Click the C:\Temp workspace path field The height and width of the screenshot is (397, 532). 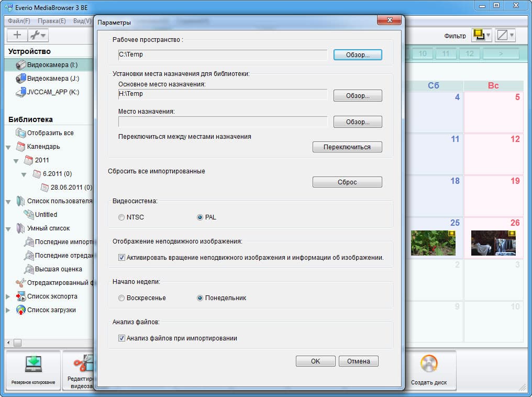(x=223, y=54)
